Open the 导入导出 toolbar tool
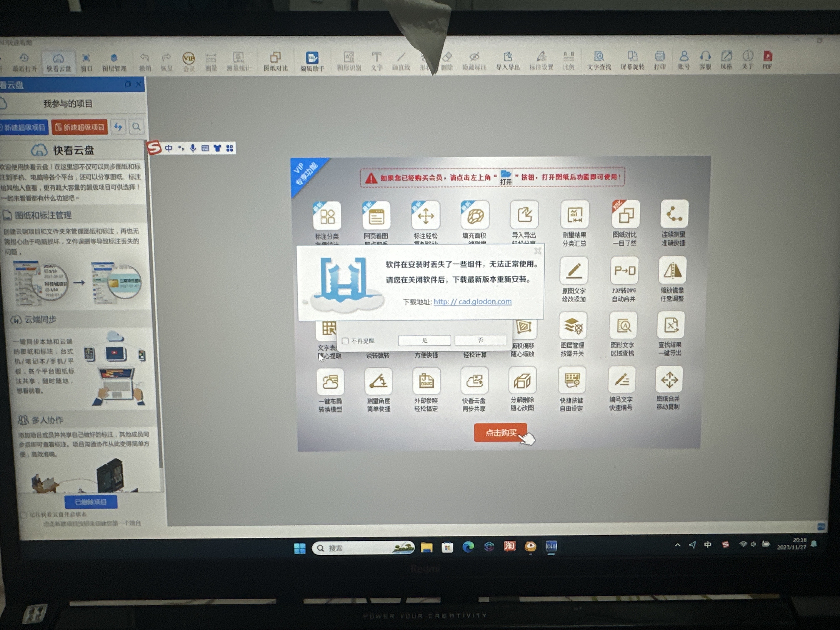 pos(508,61)
